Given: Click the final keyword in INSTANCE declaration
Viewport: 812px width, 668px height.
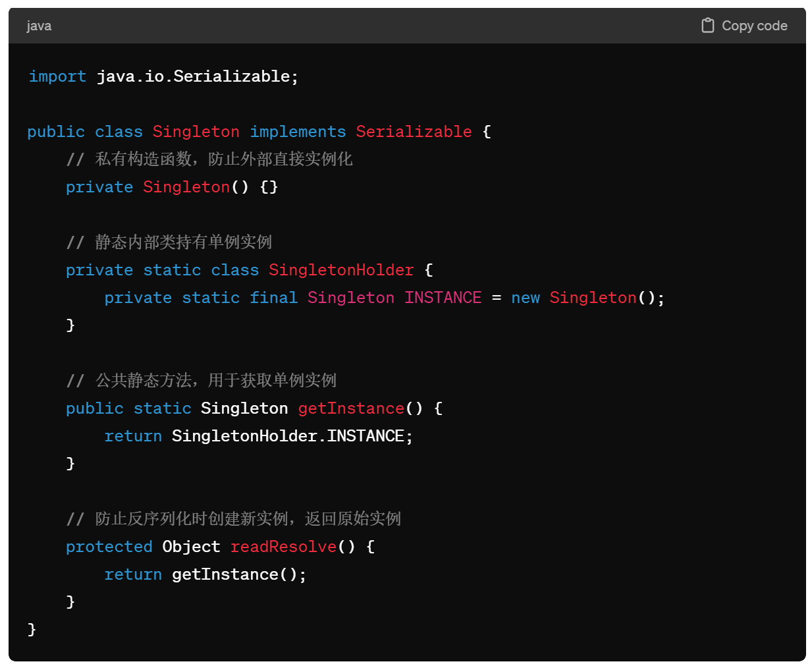Looking at the screenshot, I should pos(273,298).
